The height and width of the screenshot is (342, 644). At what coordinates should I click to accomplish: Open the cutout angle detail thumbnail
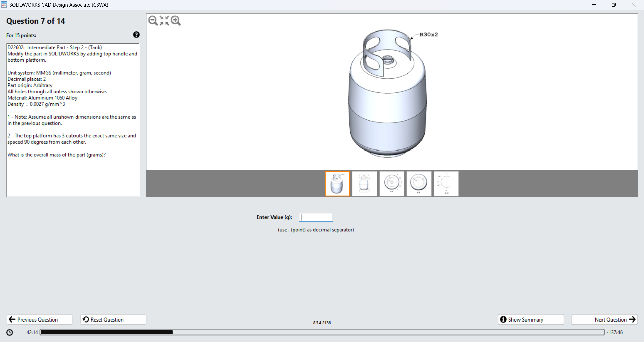(446, 183)
